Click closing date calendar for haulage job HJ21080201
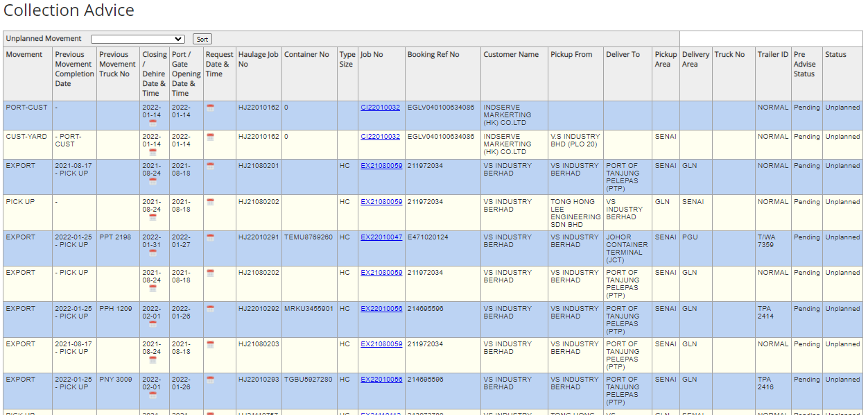Image resolution: width=868 pixels, height=415 pixels. pyautogui.click(x=153, y=181)
